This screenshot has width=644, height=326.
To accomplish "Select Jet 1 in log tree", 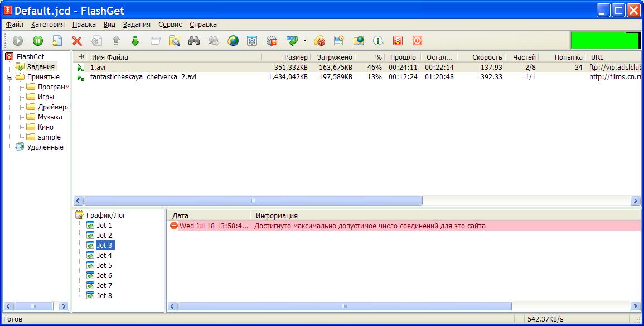I will click(x=104, y=226).
